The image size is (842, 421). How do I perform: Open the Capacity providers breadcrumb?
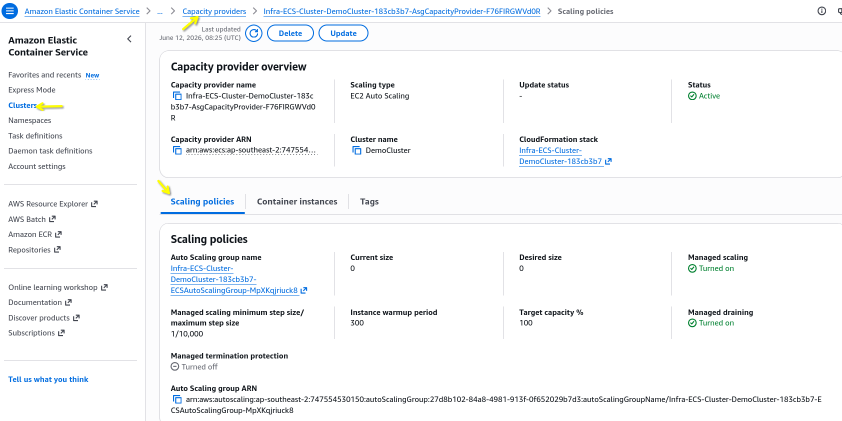click(x=214, y=11)
